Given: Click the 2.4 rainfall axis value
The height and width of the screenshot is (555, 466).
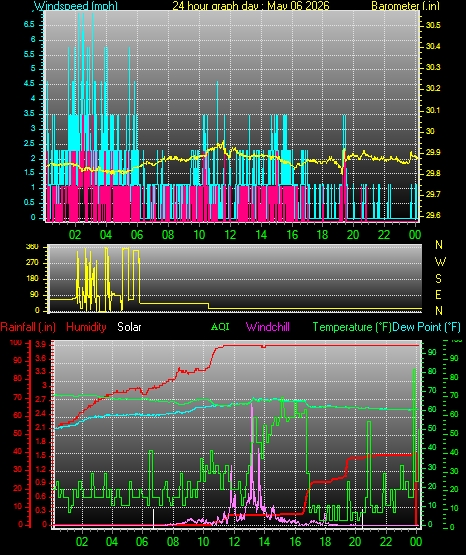Looking at the screenshot, I should coord(41,414).
